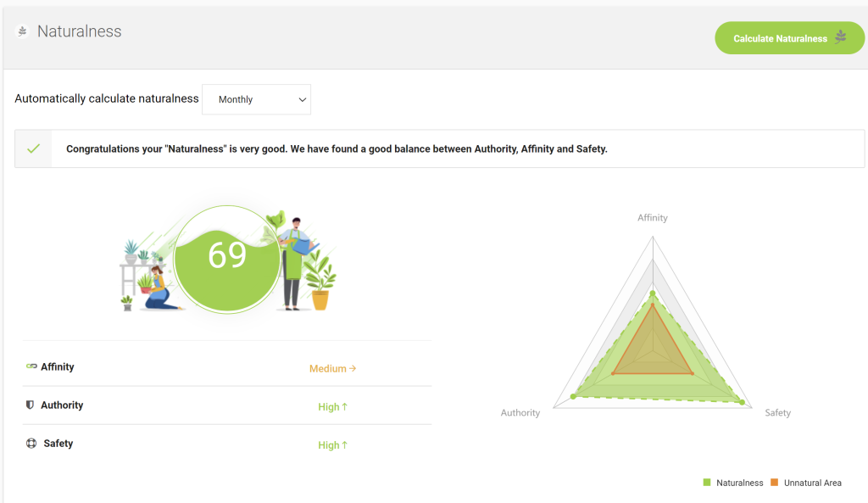Viewport: 868px width, 503px height.
Task: Click the Naturalness leaf icon in header
Action: click(23, 31)
